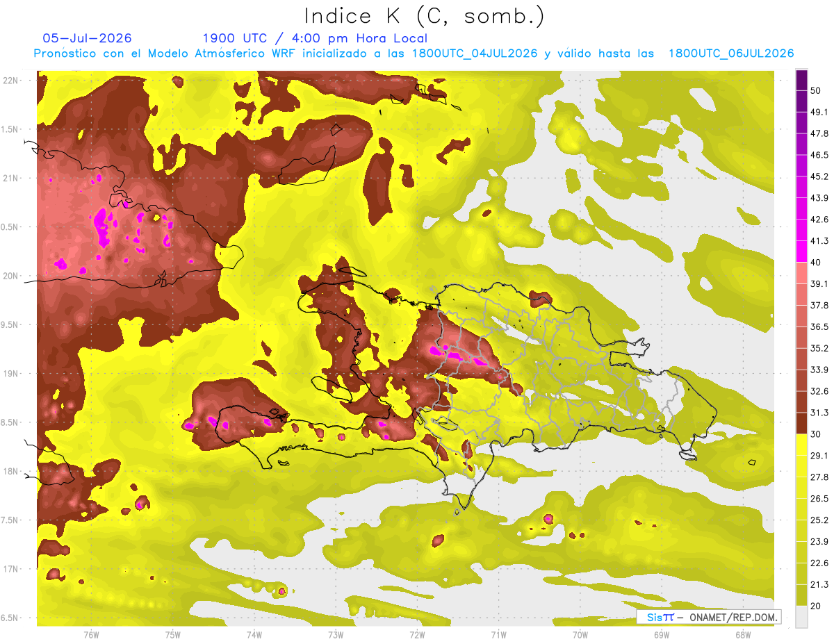
Task: Select the date "05-Jul-2026"
Action: (x=87, y=38)
